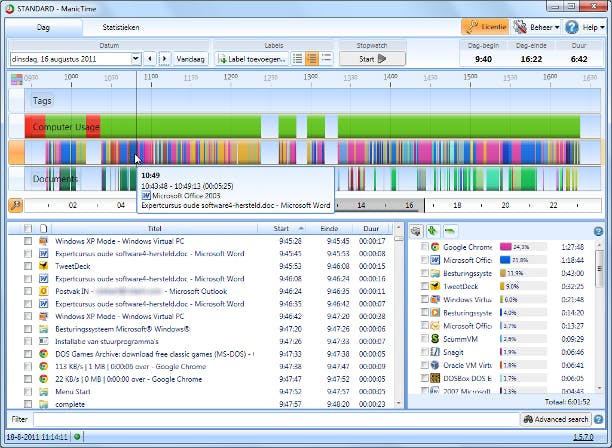Click the key icon beside timeline ruler
The image size is (612, 448).
15,204
